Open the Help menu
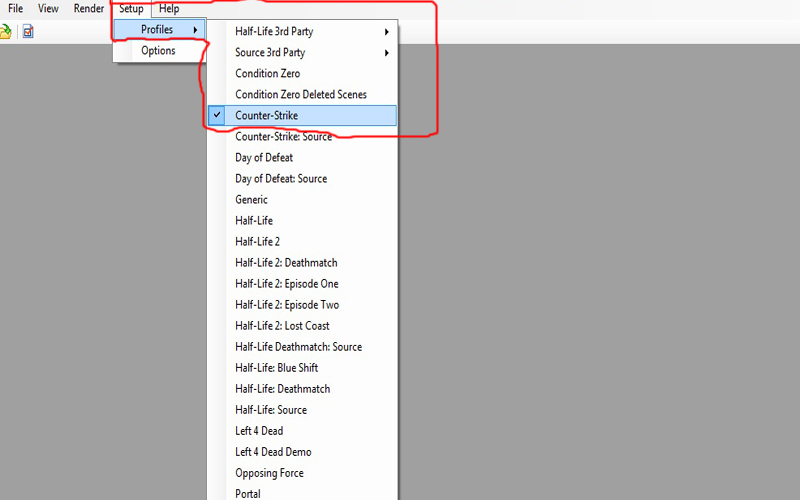Screen dimensions: 800x500 [x=169, y=9]
